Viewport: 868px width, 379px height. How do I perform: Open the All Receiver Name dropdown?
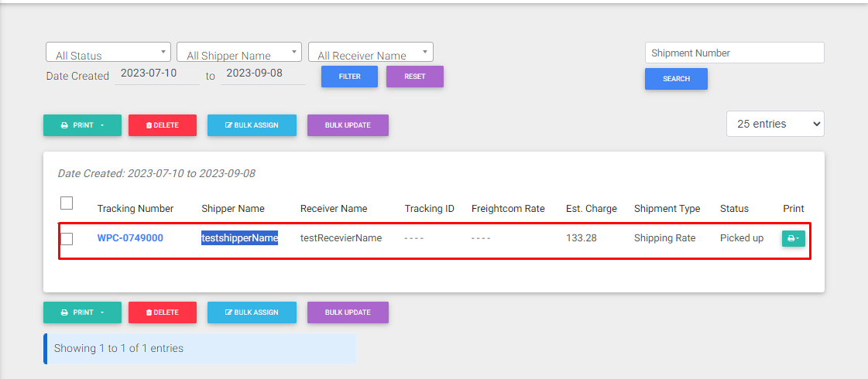coord(370,53)
